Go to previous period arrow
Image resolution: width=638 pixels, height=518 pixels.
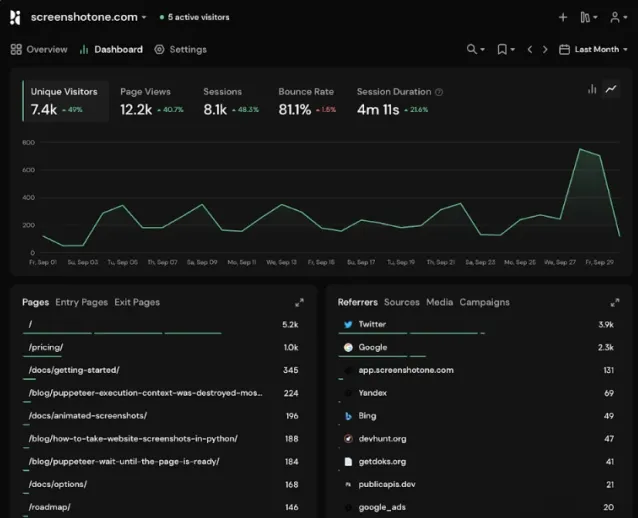(530, 49)
